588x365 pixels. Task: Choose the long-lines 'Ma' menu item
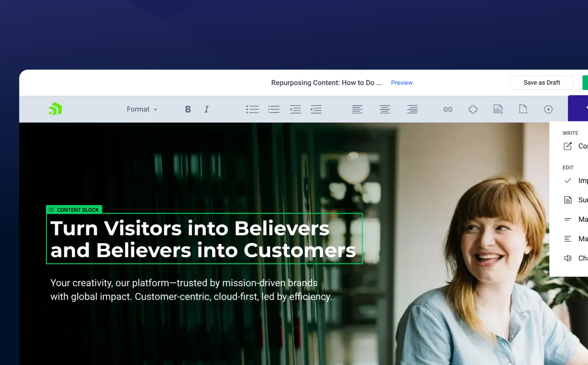[576, 239]
